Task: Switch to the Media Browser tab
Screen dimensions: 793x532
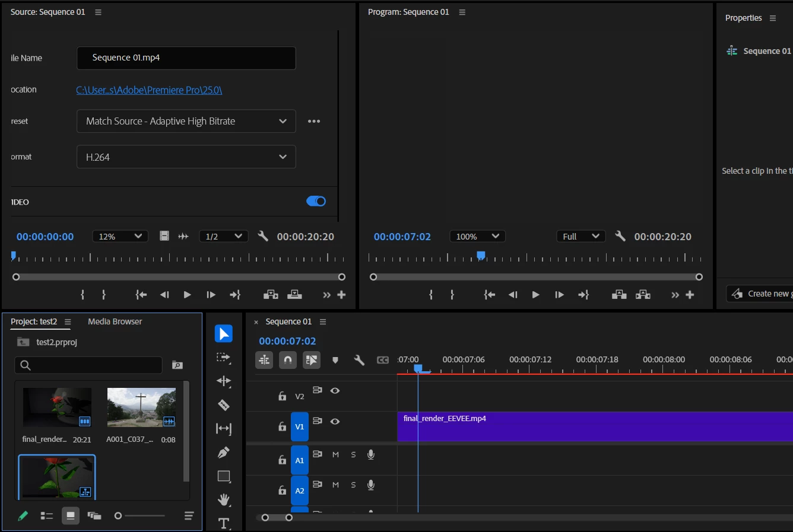Action: [x=115, y=321]
